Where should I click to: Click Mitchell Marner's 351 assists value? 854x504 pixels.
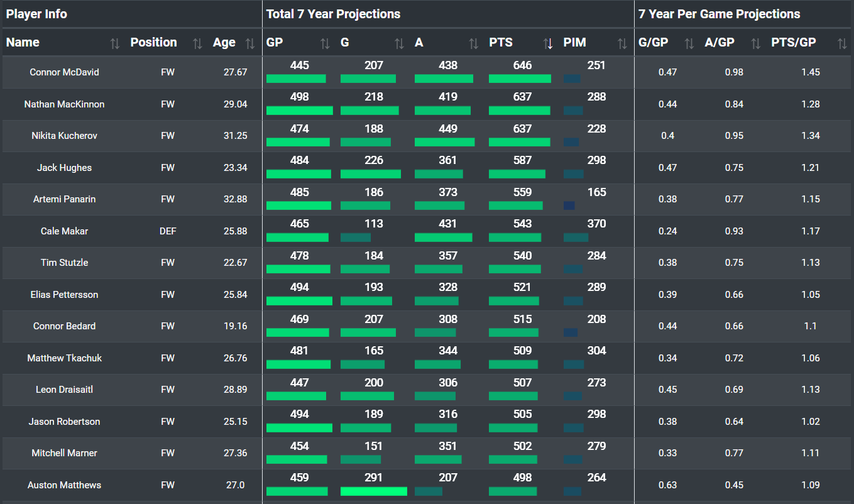tap(448, 446)
